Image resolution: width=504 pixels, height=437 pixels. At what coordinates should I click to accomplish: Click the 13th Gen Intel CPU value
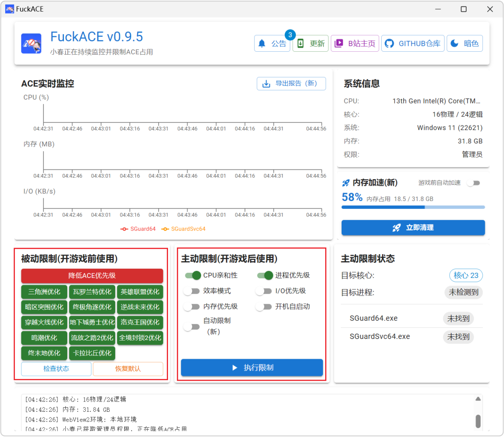[436, 101]
